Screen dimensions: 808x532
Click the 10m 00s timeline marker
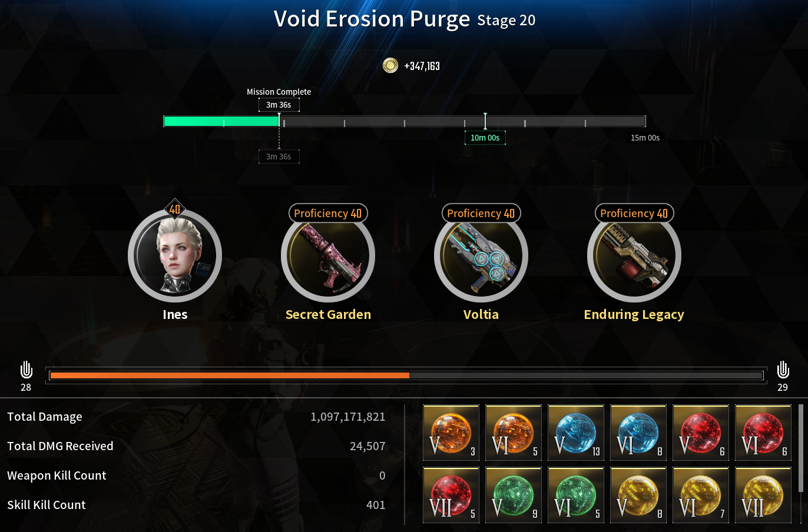click(x=485, y=138)
